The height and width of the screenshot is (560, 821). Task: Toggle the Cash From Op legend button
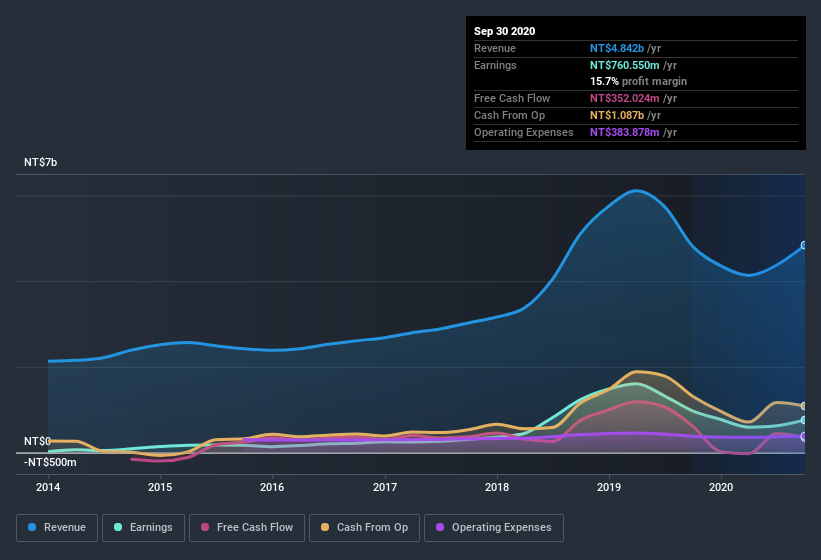[x=364, y=528]
